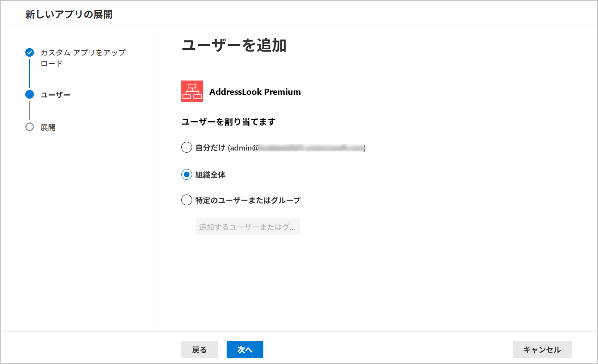Click the completed upload step checkmark icon
The height and width of the screenshot is (364, 598).
pos(30,52)
